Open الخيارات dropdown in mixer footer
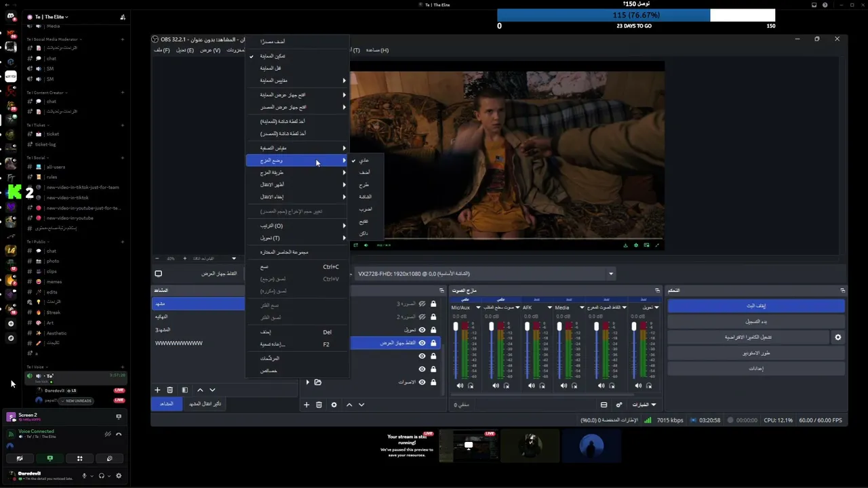Image resolution: width=868 pixels, height=488 pixels. click(644, 405)
